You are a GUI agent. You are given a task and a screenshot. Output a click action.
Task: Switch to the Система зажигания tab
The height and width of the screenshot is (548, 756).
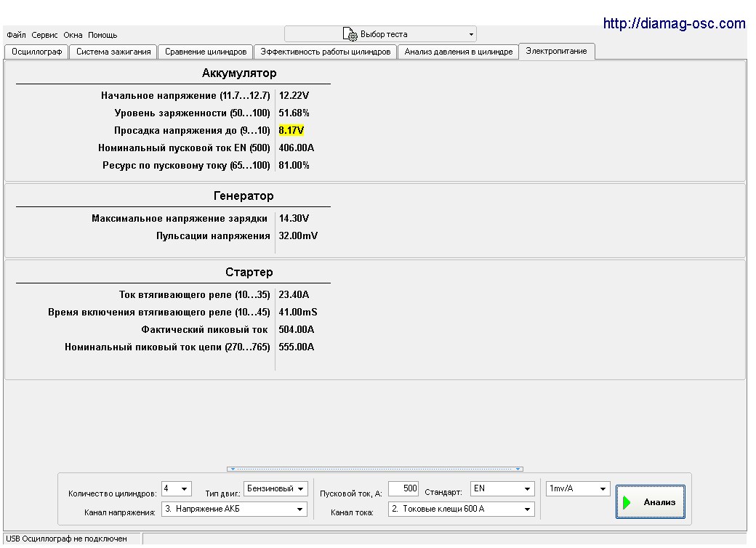coord(113,52)
